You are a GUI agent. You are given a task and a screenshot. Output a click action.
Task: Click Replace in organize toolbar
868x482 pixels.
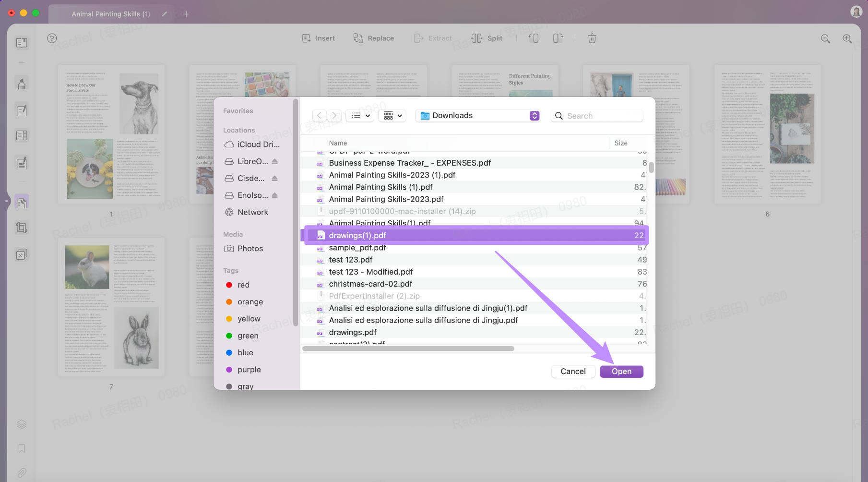[x=373, y=38]
